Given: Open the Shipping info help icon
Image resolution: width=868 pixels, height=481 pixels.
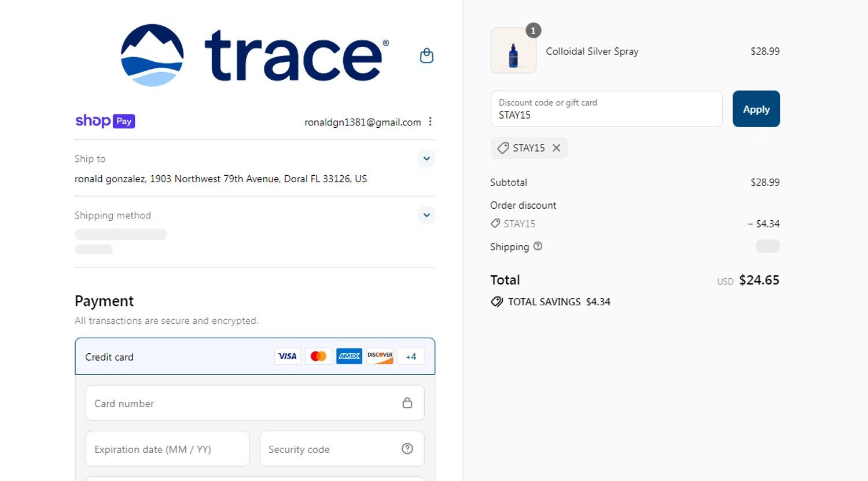Looking at the screenshot, I should [x=538, y=246].
